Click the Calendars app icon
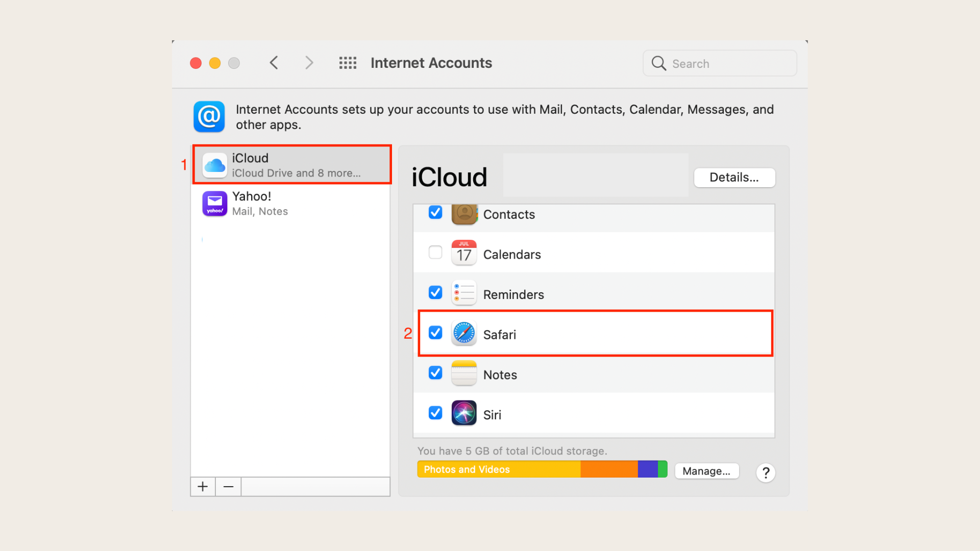 click(464, 253)
